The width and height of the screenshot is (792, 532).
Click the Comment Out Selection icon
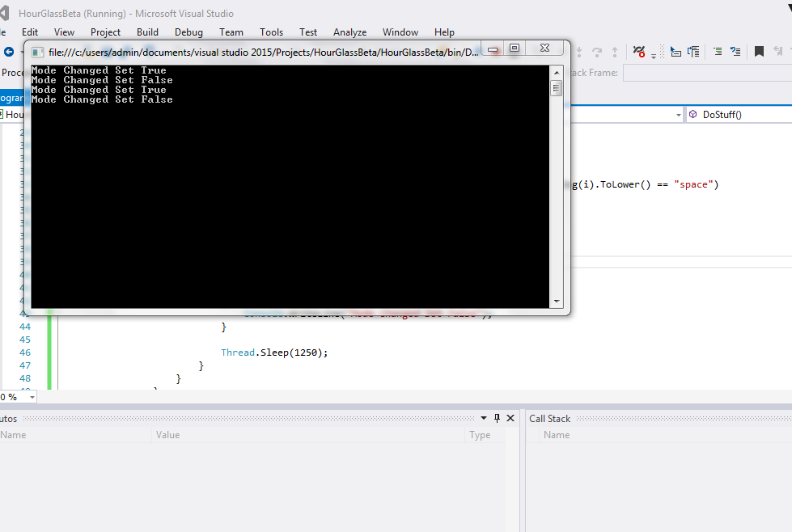coord(735,52)
